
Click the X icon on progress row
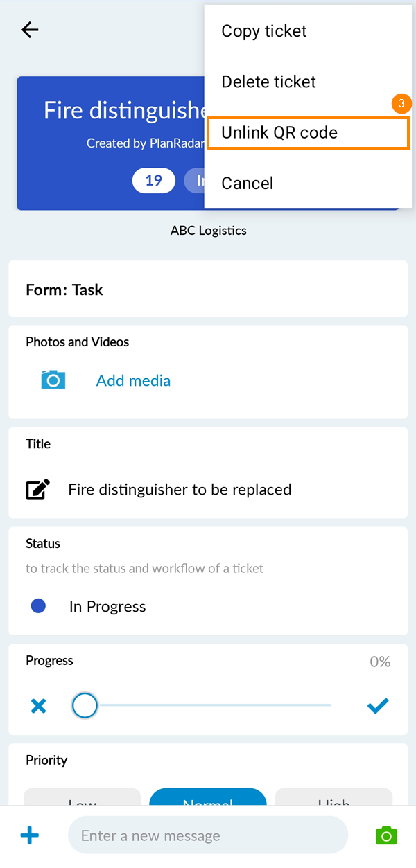pos(39,706)
